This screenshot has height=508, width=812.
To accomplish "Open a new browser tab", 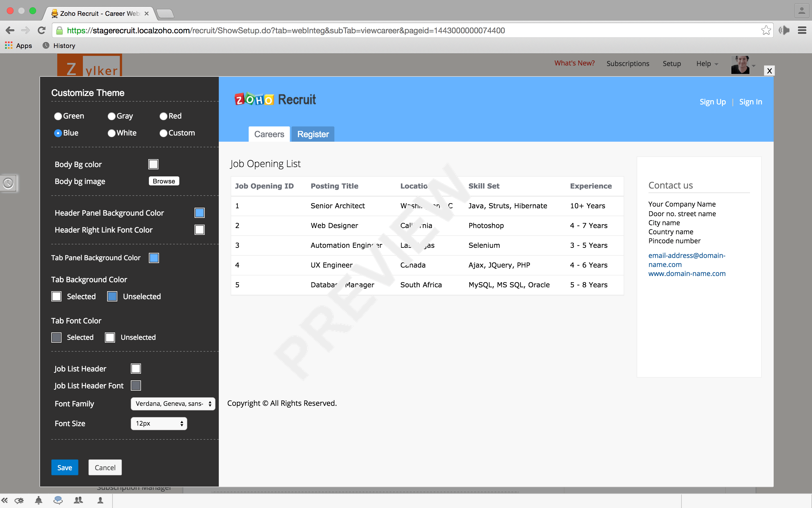I will (x=165, y=14).
